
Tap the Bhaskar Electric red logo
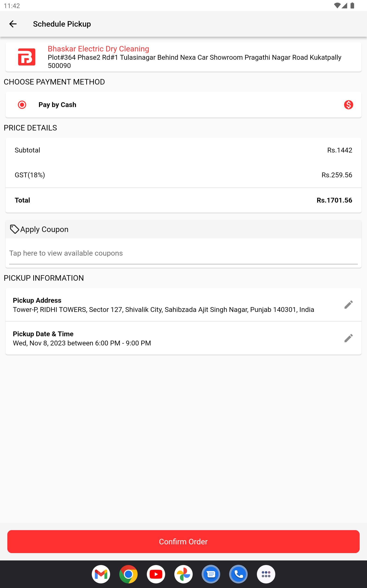click(x=27, y=57)
